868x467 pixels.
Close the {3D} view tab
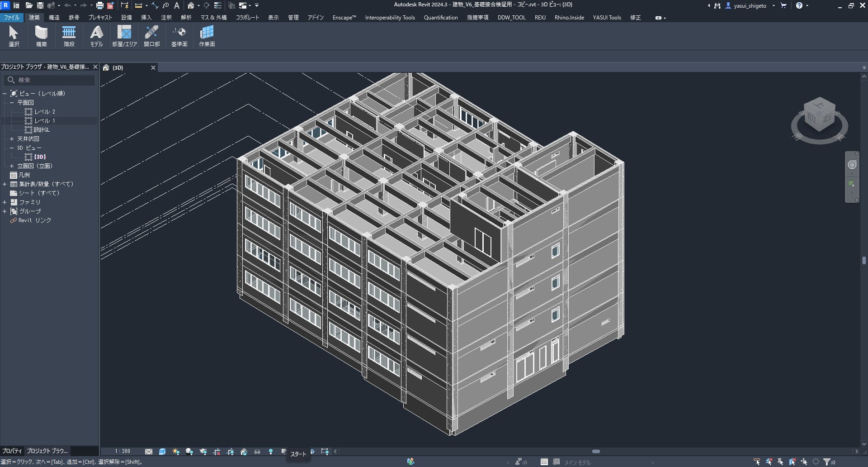click(x=153, y=67)
